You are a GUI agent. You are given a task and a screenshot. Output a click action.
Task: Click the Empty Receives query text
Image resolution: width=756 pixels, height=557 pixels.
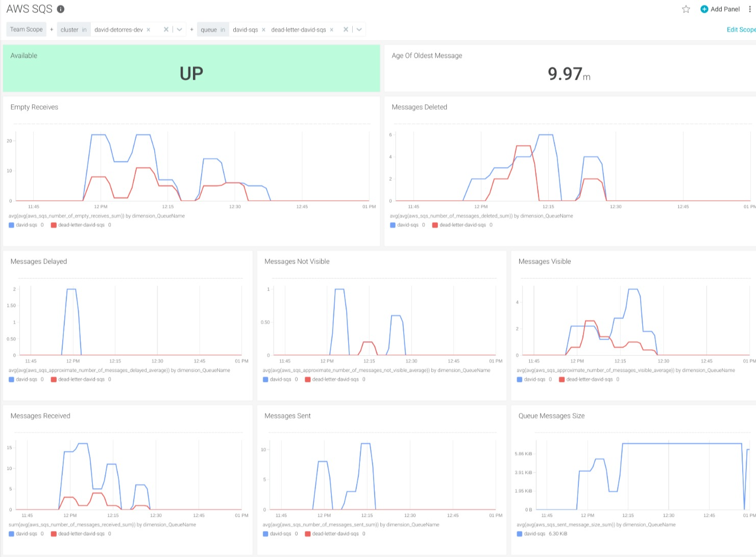tap(97, 216)
